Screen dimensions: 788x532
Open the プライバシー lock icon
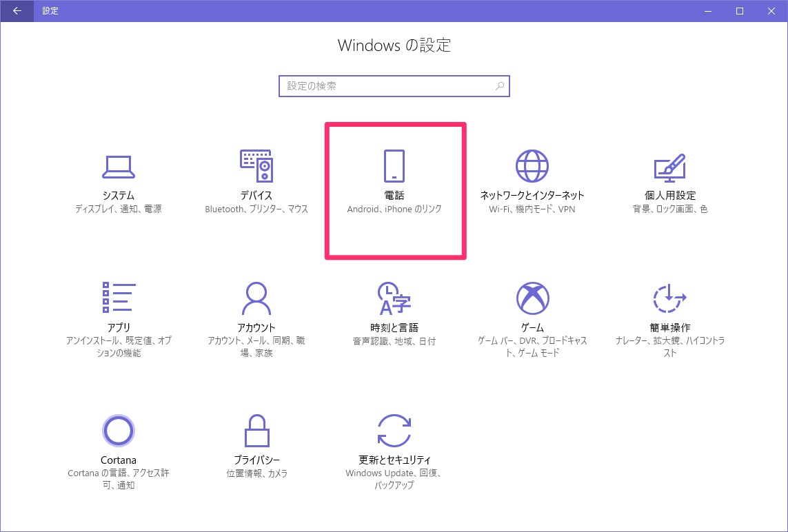256,431
